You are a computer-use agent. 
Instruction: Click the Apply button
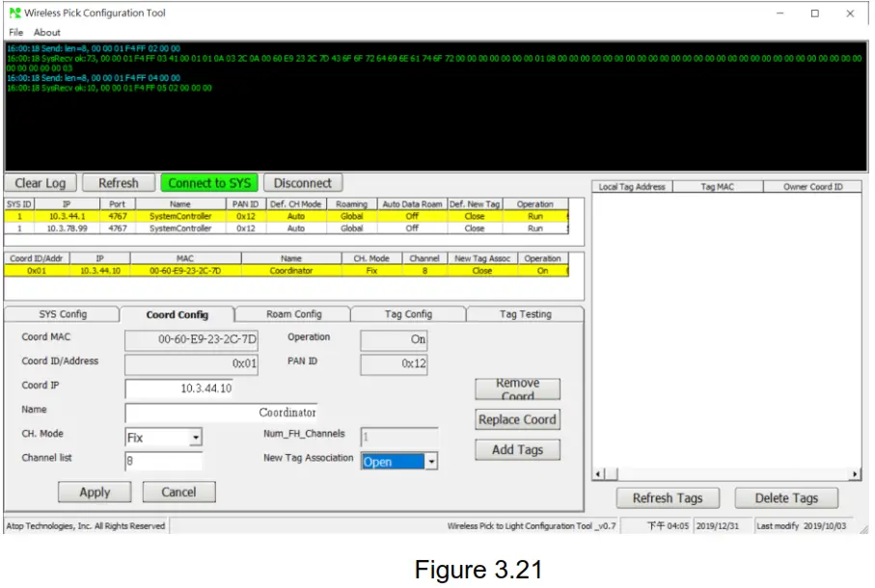click(95, 493)
